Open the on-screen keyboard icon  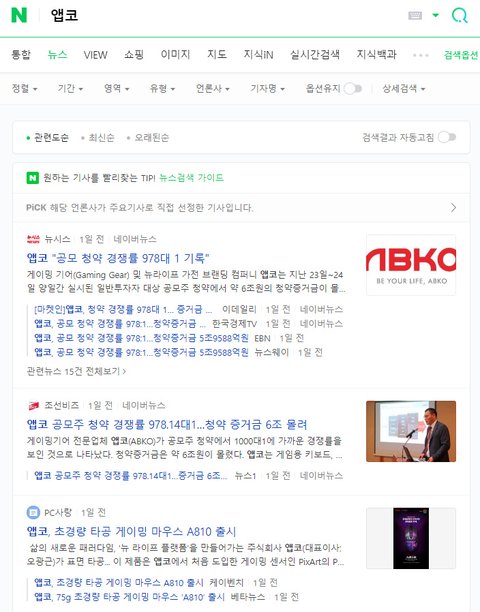415,16
